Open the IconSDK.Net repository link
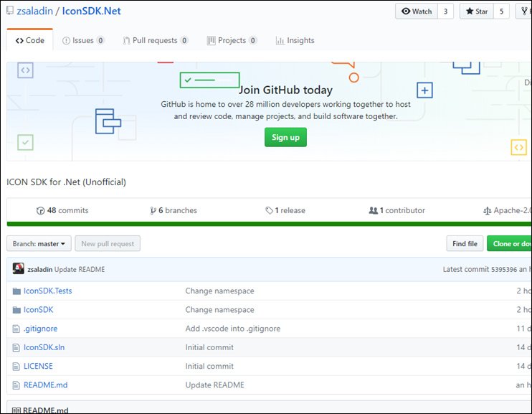The height and width of the screenshot is (414, 532). coord(91,11)
